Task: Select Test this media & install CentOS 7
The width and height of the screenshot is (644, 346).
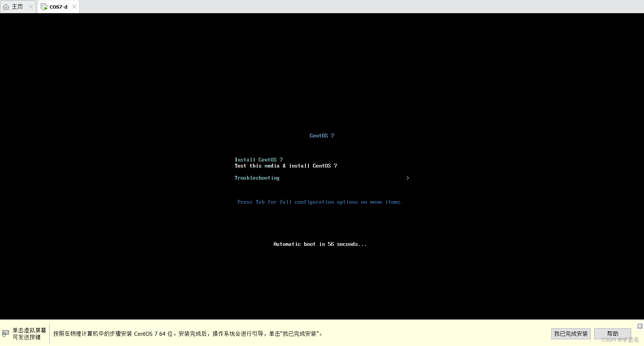Action: click(286, 166)
